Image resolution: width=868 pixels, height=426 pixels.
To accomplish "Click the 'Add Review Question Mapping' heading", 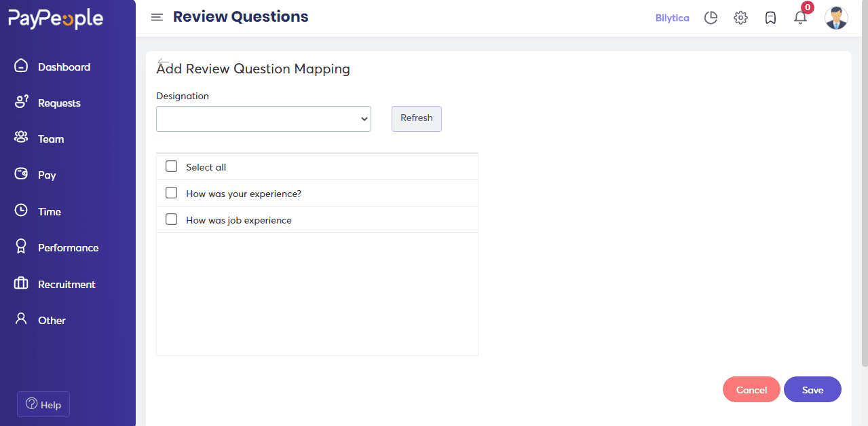I will [253, 69].
